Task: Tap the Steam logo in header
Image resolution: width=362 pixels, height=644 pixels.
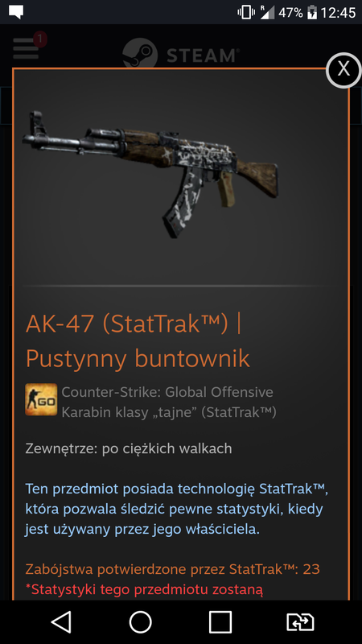Action: pos(181,54)
